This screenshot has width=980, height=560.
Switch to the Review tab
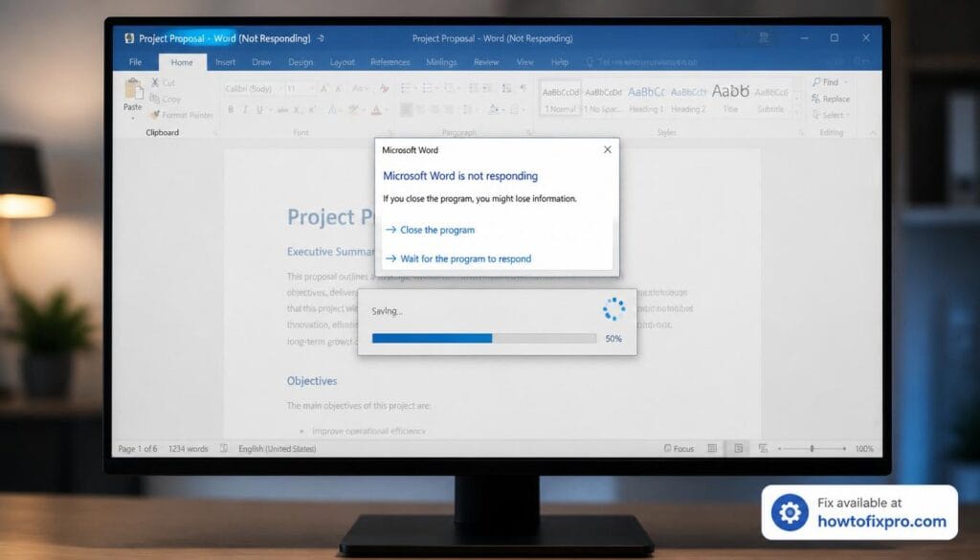click(x=486, y=62)
